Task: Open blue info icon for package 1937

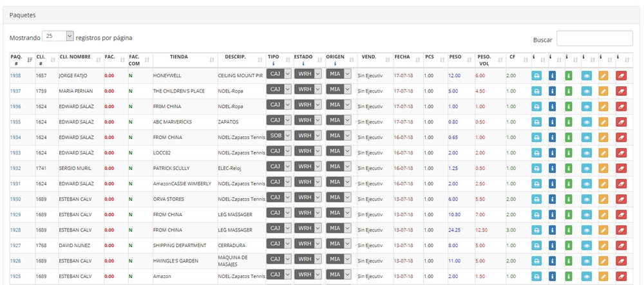Action: [x=553, y=91]
